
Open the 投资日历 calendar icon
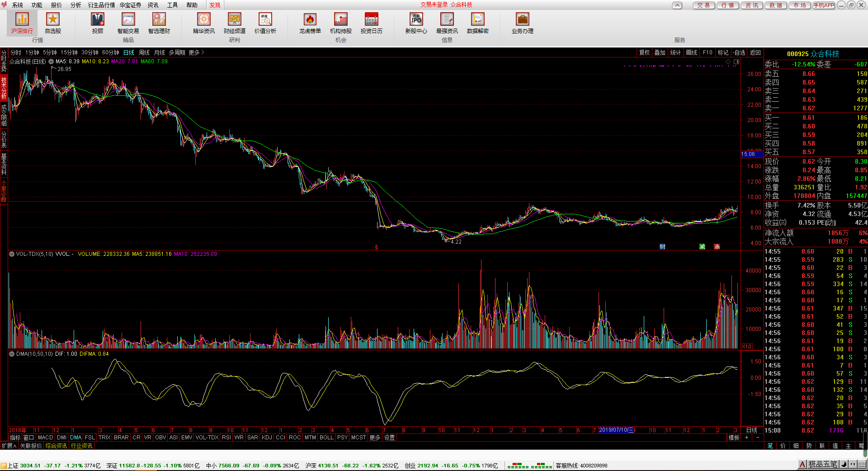[372, 23]
